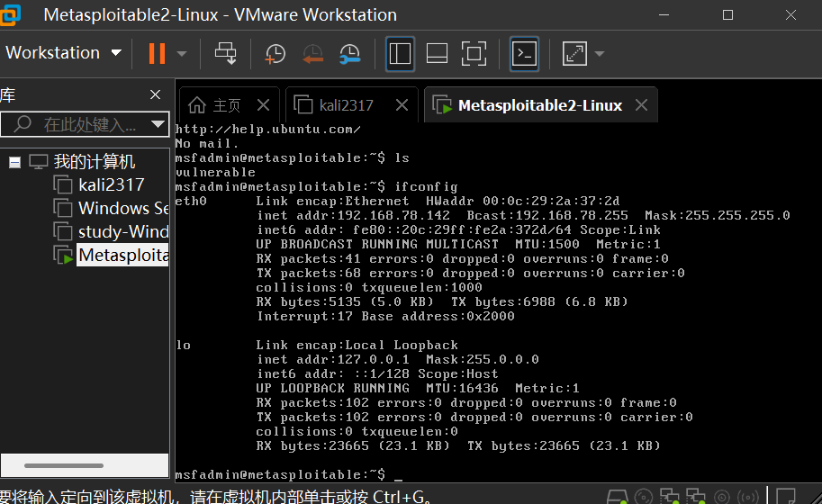822x504 pixels.
Task: Click the library search magnifier icon
Action: 22,124
